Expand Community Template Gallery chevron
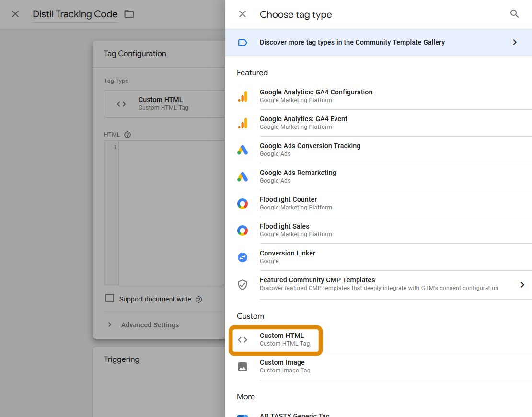 [515, 42]
